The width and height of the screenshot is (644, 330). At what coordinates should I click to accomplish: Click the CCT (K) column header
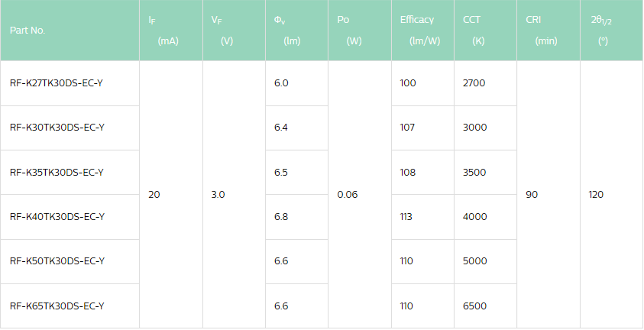pos(485,31)
